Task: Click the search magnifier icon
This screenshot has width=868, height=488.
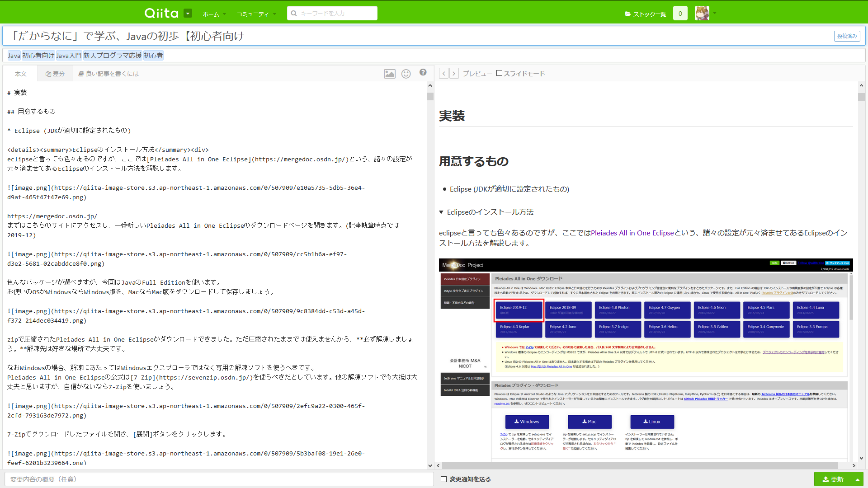Action: pyautogui.click(x=294, y=13)
